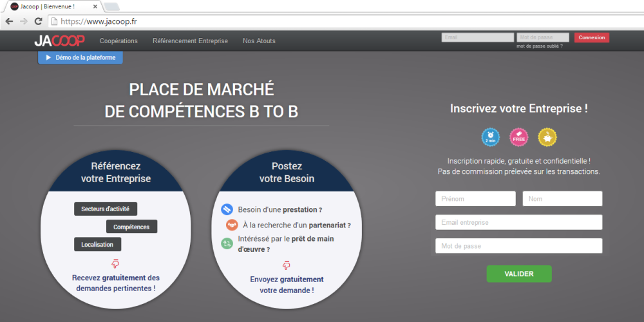Click the browser forward arrow

pyautogui.click(x=24, y=22)
